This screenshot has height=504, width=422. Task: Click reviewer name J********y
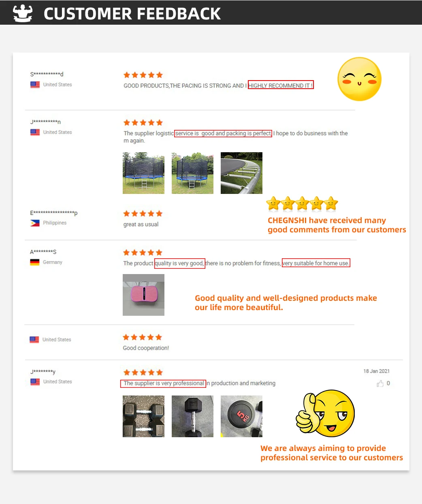tap(43, 372)
